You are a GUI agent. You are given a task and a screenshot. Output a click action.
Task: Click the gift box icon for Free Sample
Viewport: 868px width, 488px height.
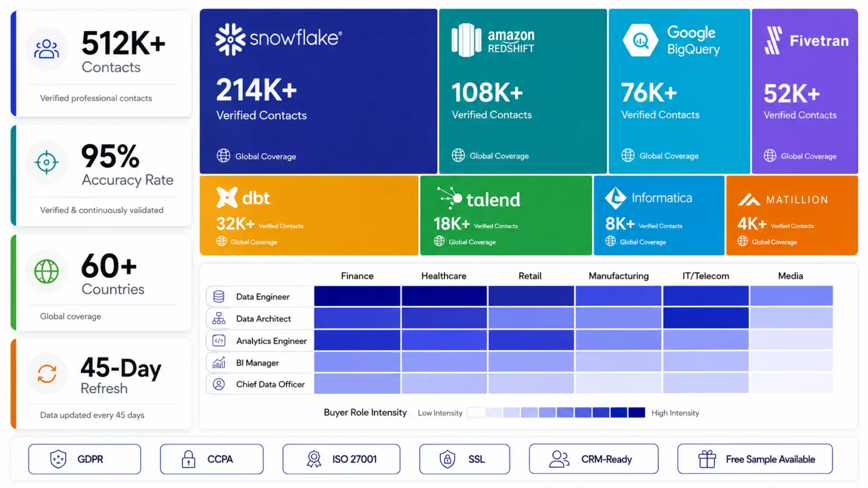707,459
